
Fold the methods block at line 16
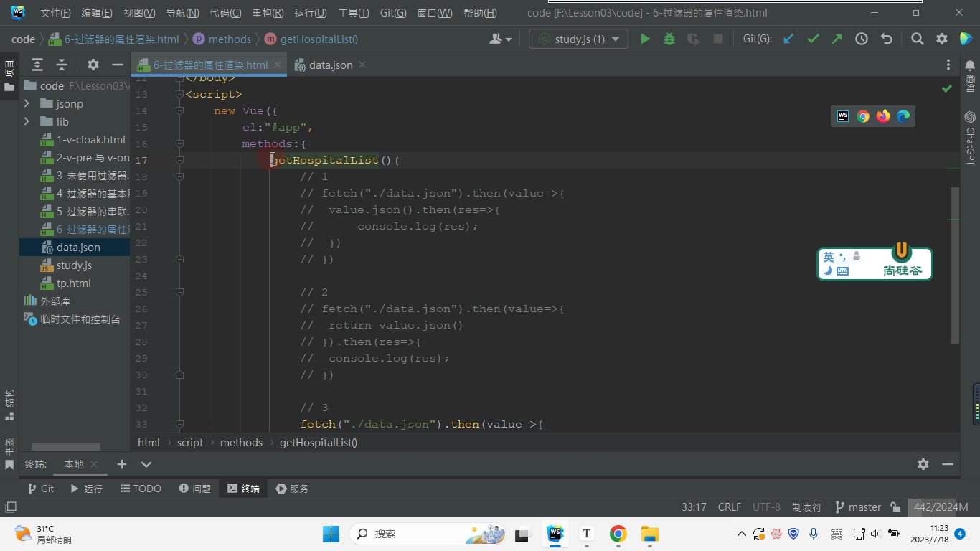pyautogui.click(x=179, y=143)
